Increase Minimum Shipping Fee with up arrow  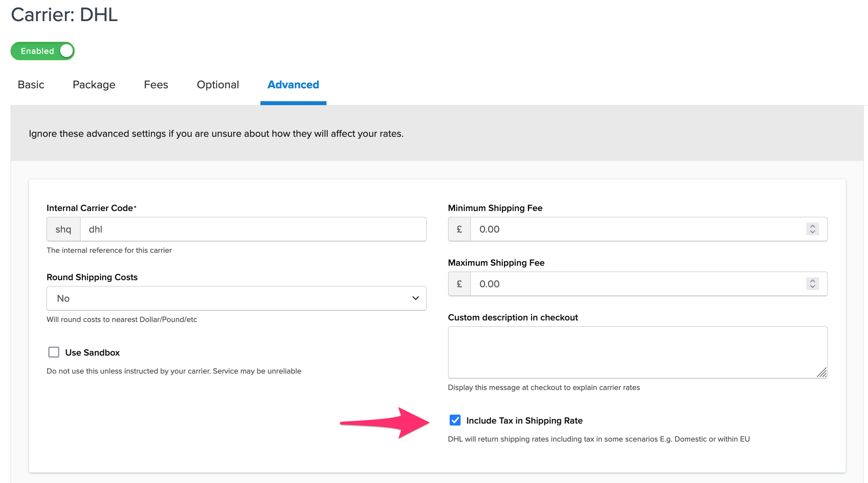click(812, 226)
